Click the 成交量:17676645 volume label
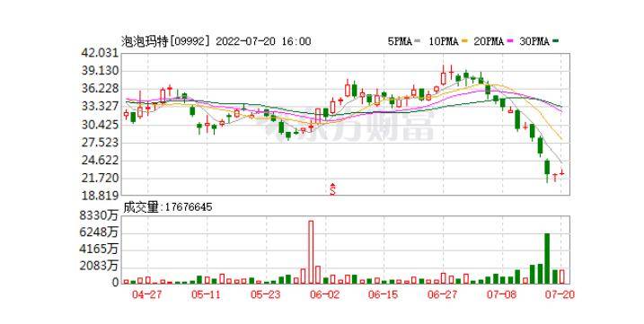 coord(168,207)
